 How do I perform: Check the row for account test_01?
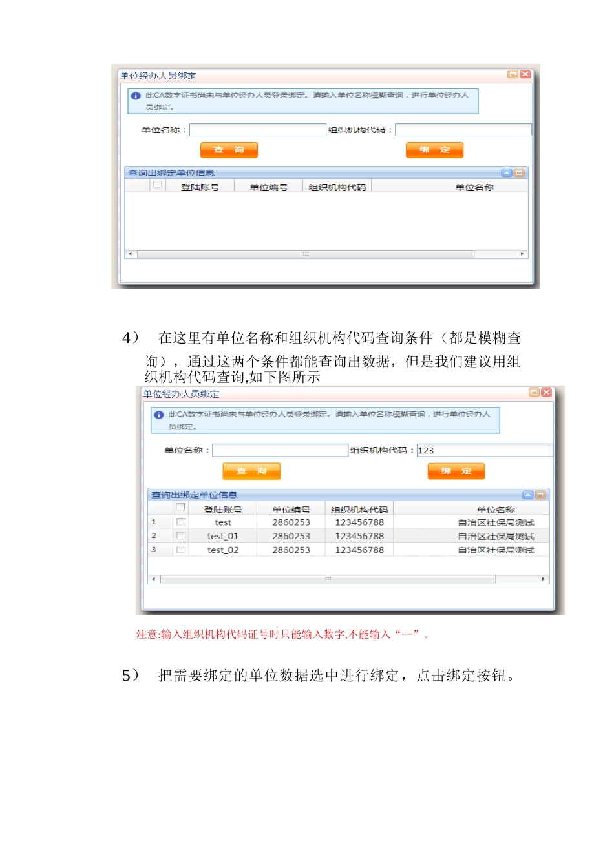point(181,536)
